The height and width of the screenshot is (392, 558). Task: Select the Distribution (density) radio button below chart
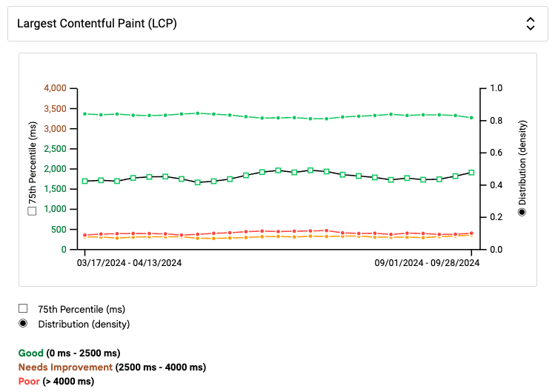click(23, 323)
